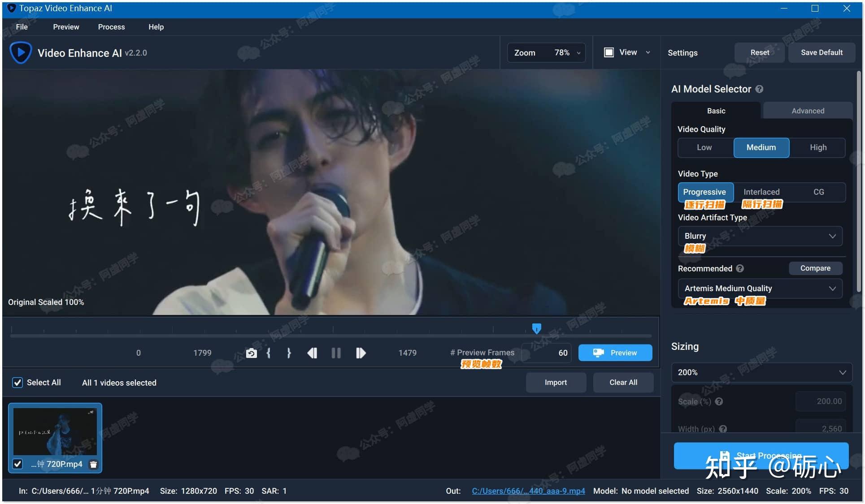The image size is (865, 504).
Task: Open the File menu
Action: (22, 27)
